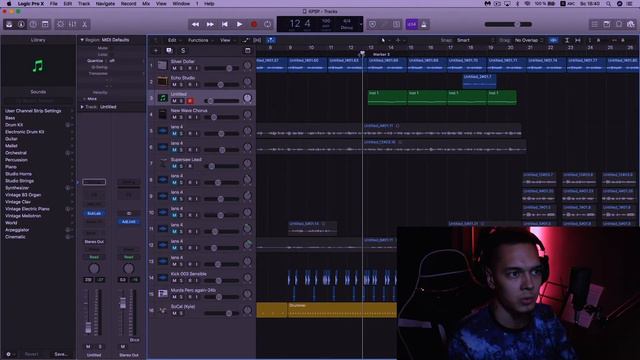Mute the SoCal (Kyle) track

click(174, 313)
